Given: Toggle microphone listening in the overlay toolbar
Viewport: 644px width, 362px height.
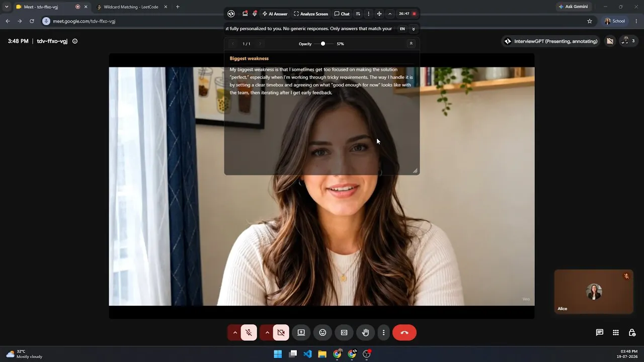Looking at the screenshot, I should coord(255,14).
